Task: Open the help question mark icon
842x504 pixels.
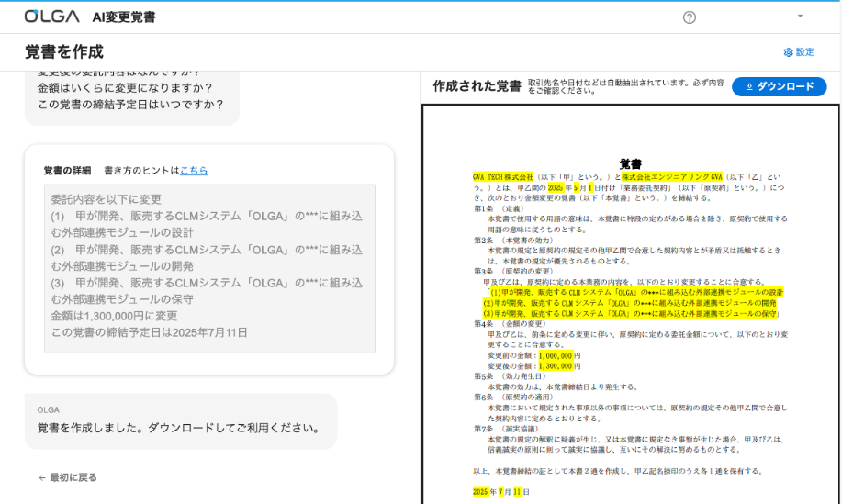Action: pos(689,17)
